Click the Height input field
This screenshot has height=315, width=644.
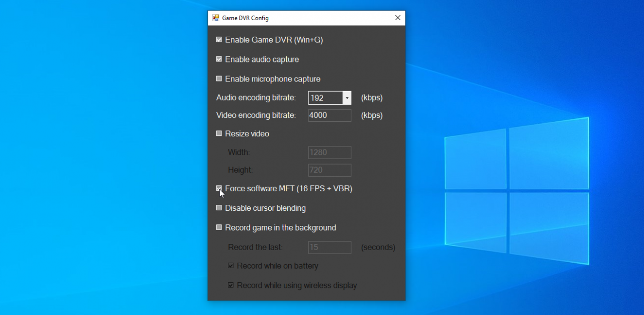[330, 170]
